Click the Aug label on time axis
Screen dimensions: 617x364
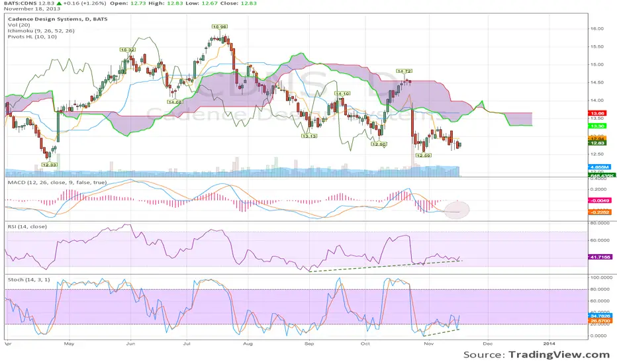tap(248, 343)
